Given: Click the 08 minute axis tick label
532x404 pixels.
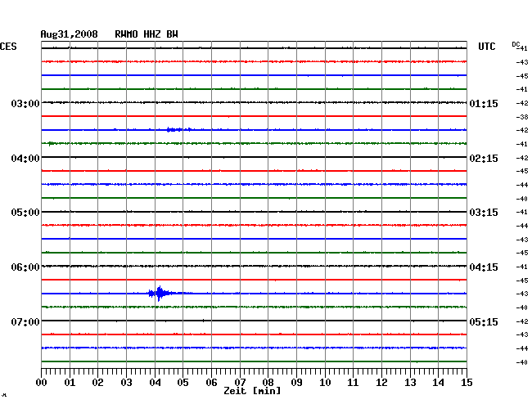Looking at the screenshot, I should click(268, 382).
